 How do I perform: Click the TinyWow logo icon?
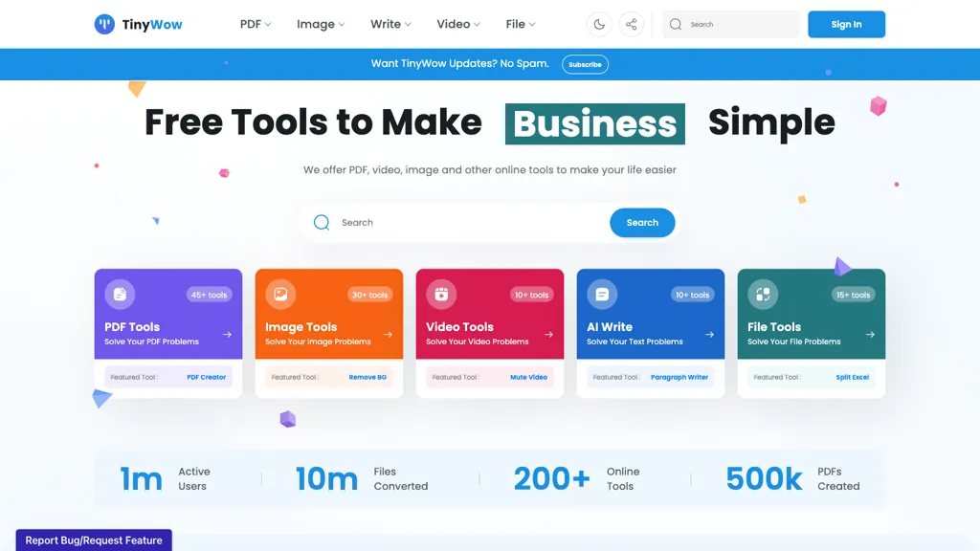[x=106, y=24]
